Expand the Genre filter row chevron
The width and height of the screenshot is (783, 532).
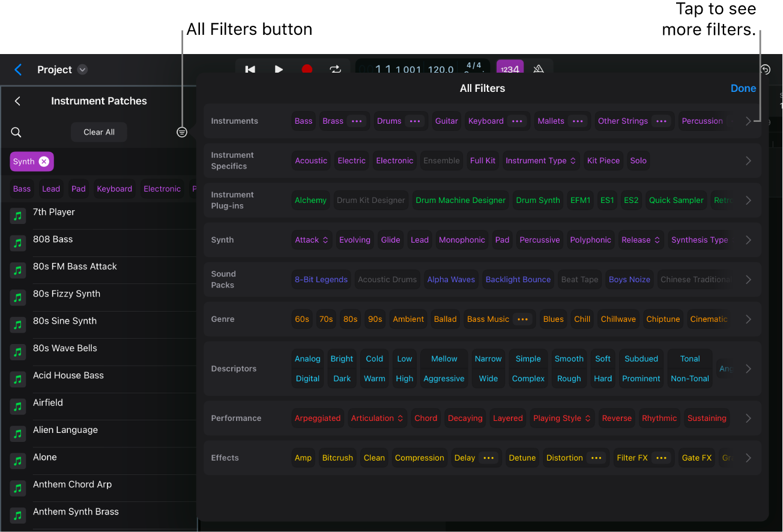pyautogui.click(x=748, y=319)
